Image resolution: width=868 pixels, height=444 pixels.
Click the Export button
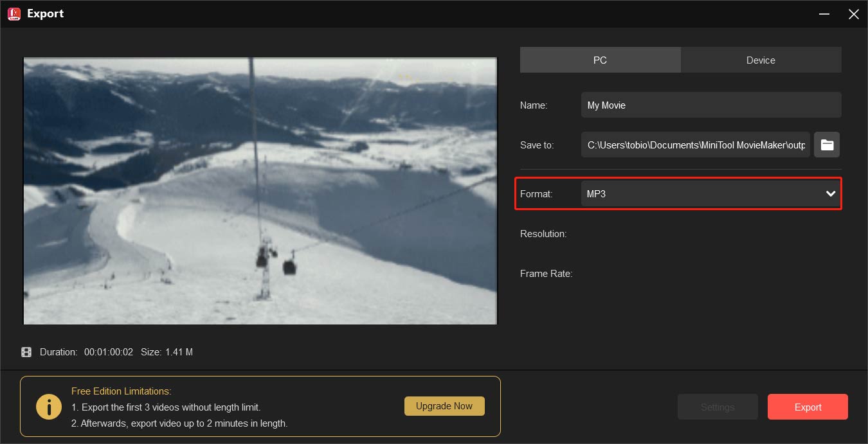click(808, 406)
